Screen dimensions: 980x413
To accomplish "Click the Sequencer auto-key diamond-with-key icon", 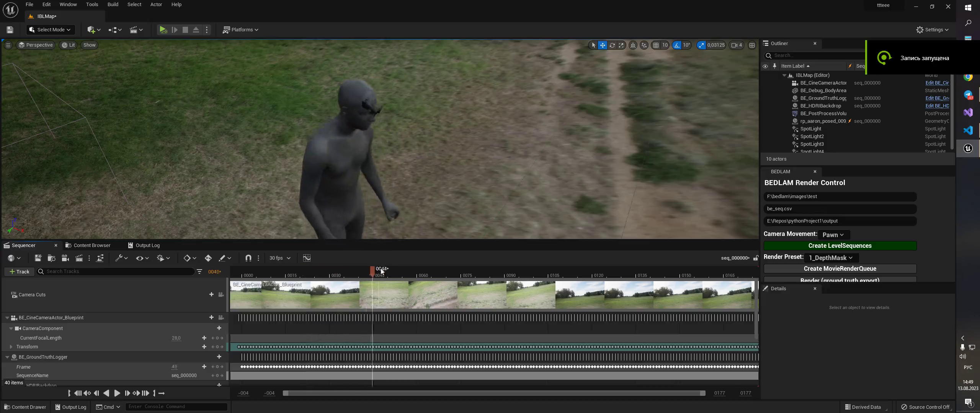I will (x=208, y=258).
